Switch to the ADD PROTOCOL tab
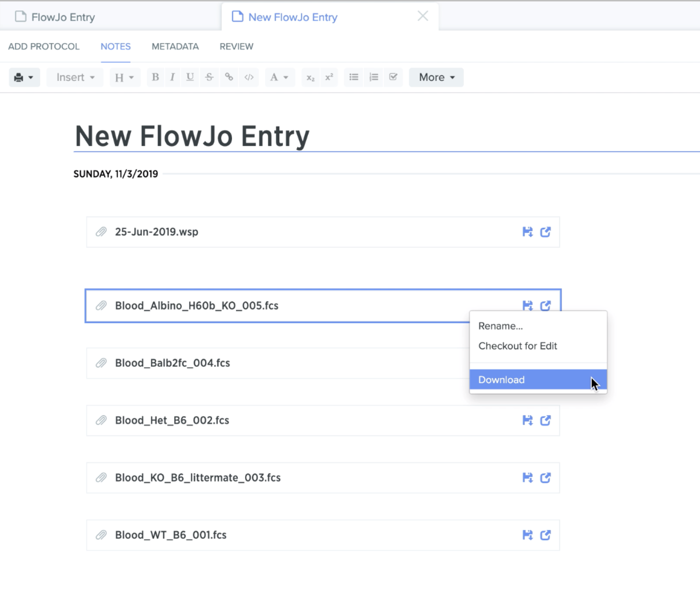 pyautogui.click(x=44, y=46)
